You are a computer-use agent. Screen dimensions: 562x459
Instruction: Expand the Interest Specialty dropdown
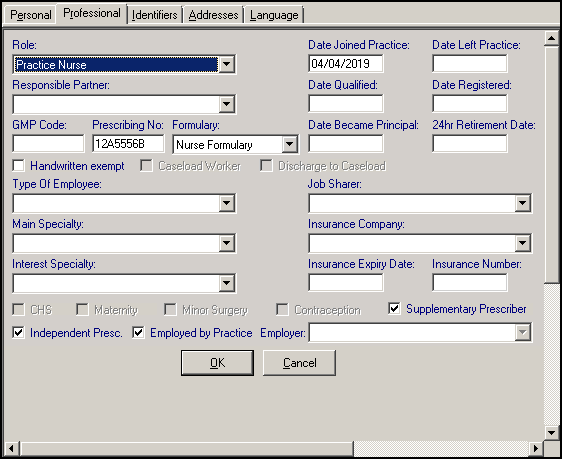(227, 283)
